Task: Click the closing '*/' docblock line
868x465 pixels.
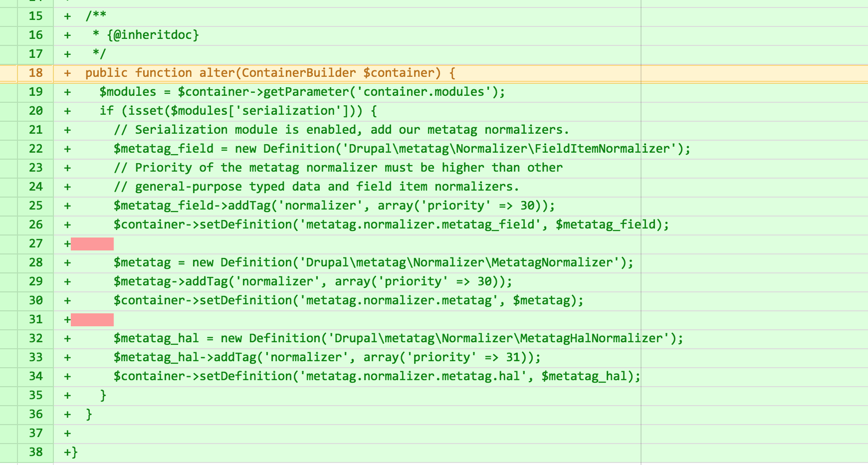Action: [99, 54]
